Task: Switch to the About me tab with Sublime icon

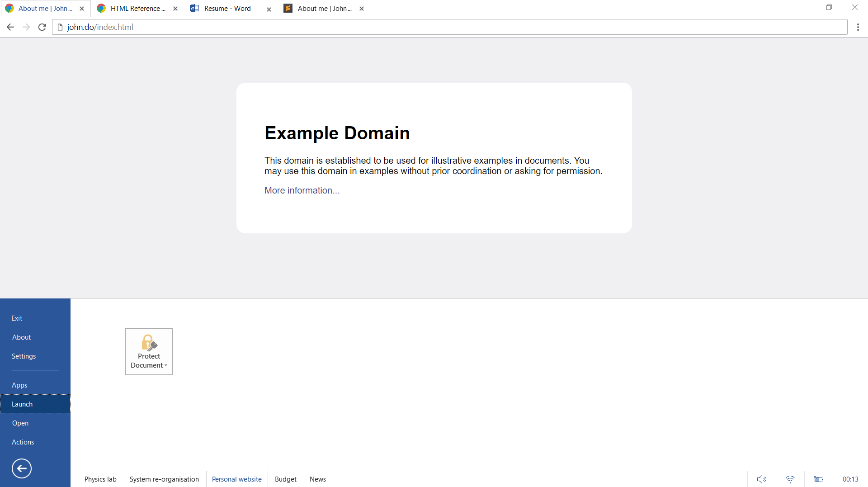Action: (x=324, y=9)
